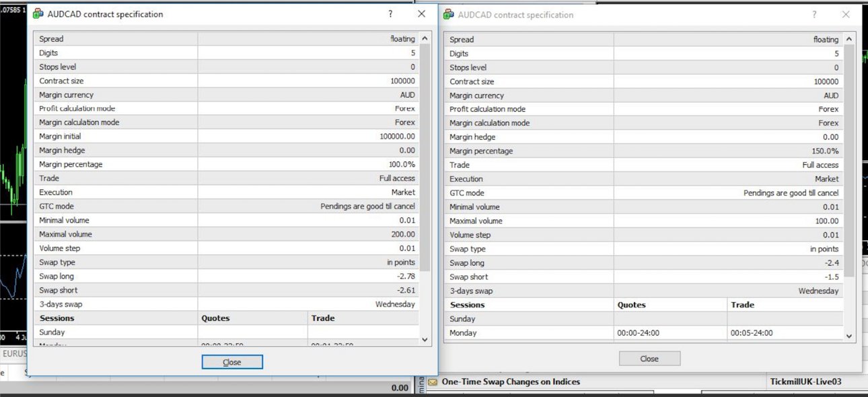Screen dimensions: 868x397
Task: Close the right contract specification window
Action: tap(846, 15)
